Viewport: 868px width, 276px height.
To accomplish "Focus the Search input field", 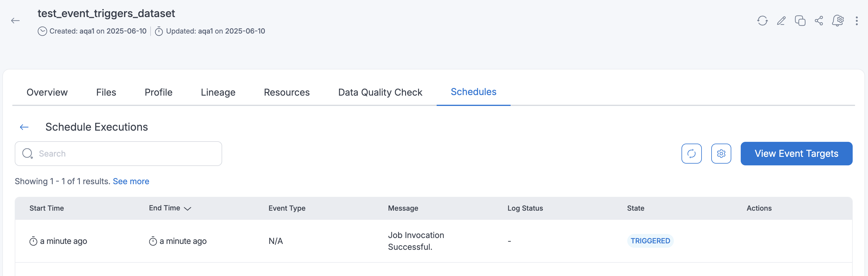I will 128,154.
